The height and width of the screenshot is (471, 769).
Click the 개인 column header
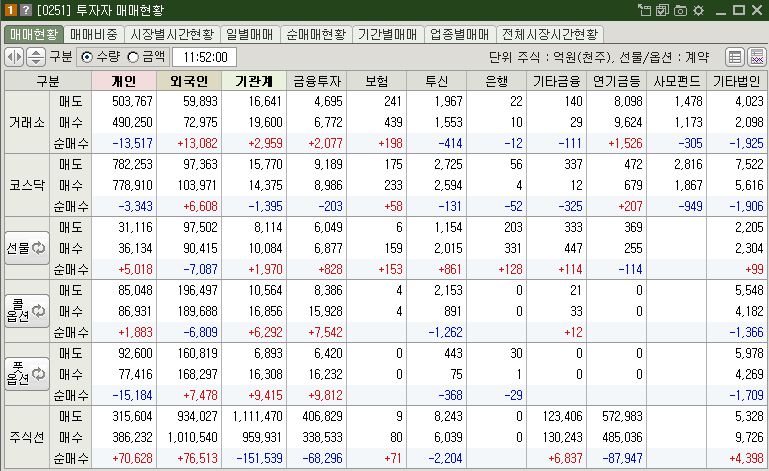click(124, 81)
